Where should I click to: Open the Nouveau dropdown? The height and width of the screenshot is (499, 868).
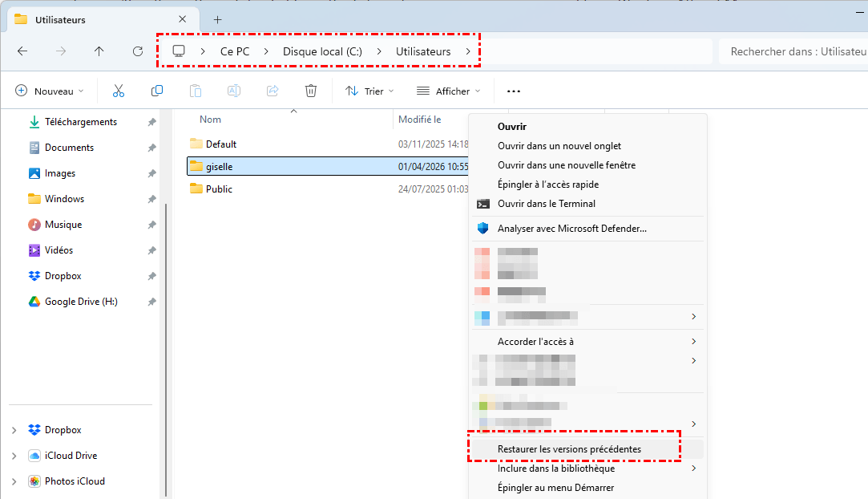coord(49,91)
